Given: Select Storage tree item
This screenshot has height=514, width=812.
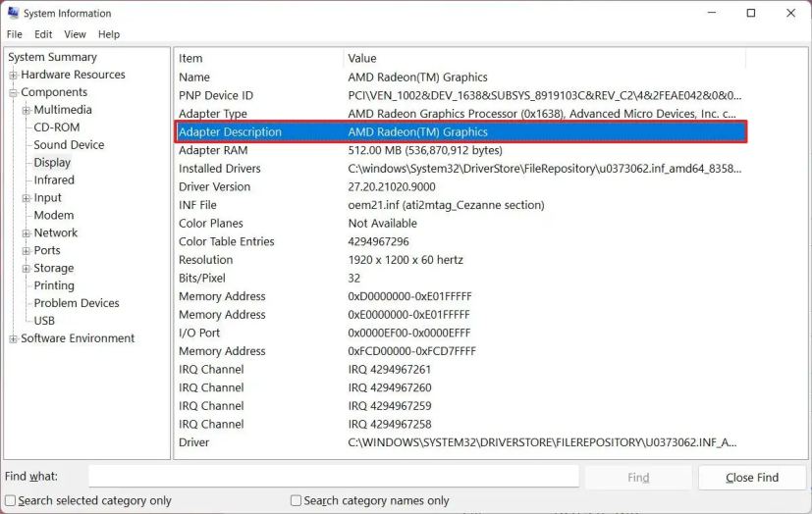Looking at the screenshot, I should [x=54, y=268].
